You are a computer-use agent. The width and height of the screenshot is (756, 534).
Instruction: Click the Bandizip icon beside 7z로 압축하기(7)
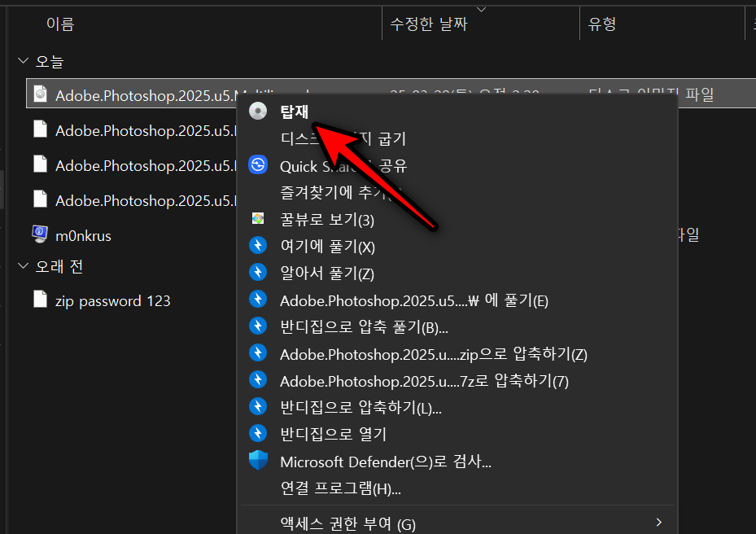pyautogui.click(x=258, y=380)
